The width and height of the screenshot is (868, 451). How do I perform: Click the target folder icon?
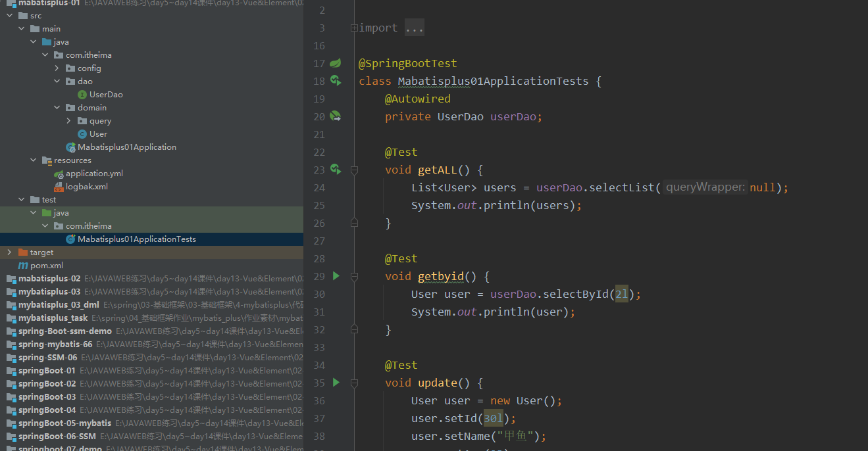pos(23,252)
